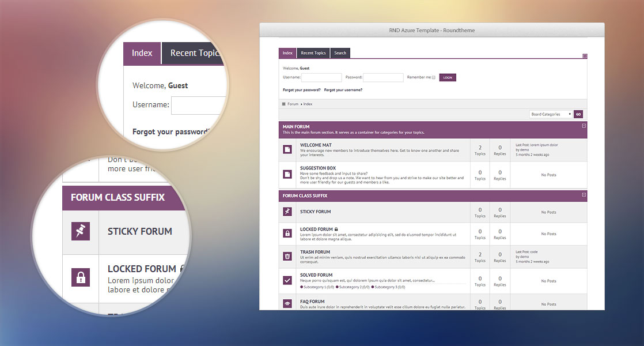Click the breadcrumb square icon before Forum
The image size is (644, 346).
(x=283, y=104)
